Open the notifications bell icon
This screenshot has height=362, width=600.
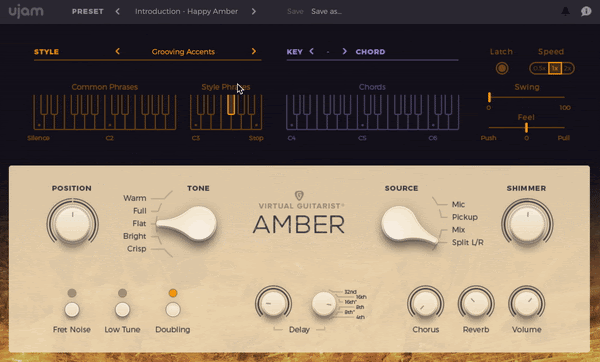[x=565, y=11]
